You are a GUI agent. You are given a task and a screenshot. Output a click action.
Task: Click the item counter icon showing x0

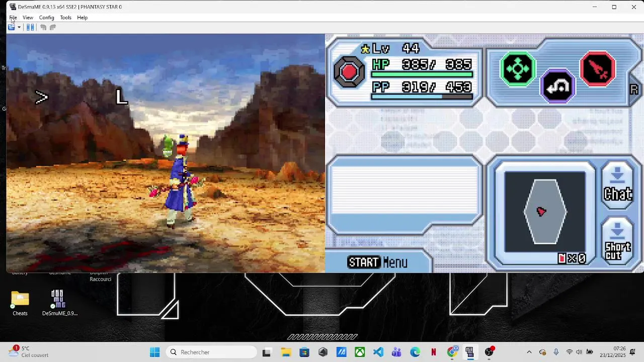(x=572, y=258)
